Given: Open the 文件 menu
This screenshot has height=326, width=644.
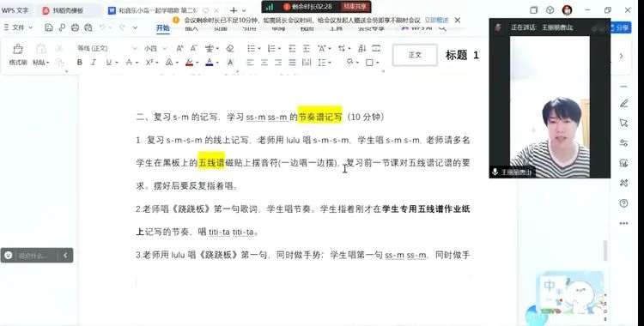Looking at the screenshot, I should click(x=18, y=27).
